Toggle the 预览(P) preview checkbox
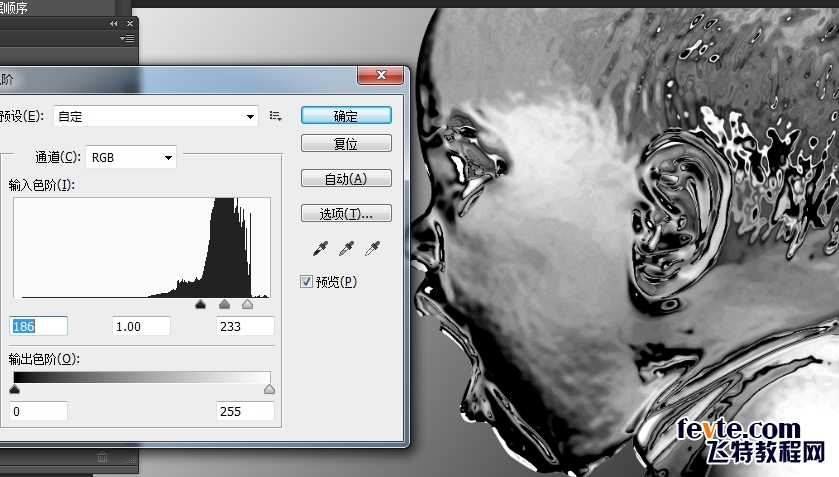 [x=306, y=282]
